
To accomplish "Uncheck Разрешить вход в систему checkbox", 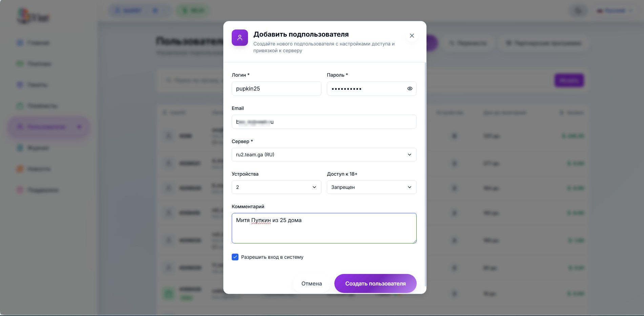I will pyautogui.click(x=235, y=257).
